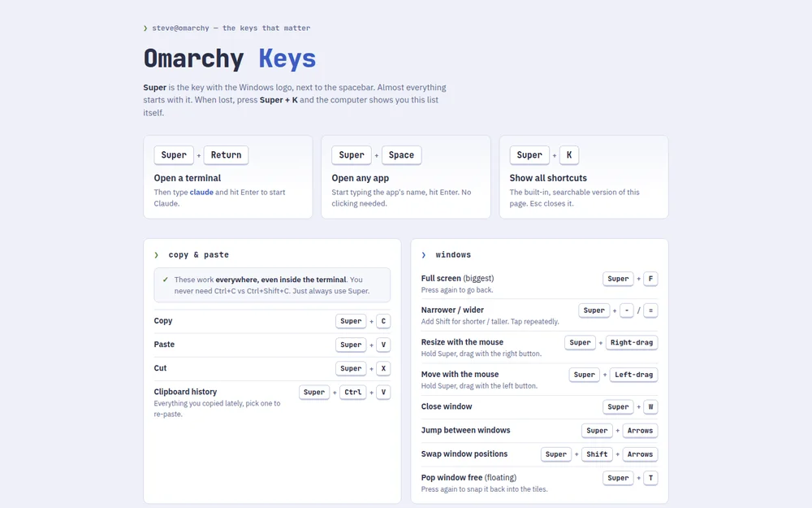This screenshot has width=812, height=508.
Task: Click the blue chevron beside windows heading
Action: click(x=424, y=255)
